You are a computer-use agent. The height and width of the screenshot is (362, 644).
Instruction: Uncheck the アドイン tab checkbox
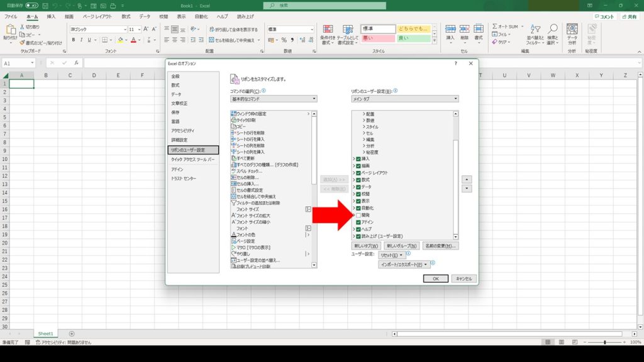[x=358, y=222]
